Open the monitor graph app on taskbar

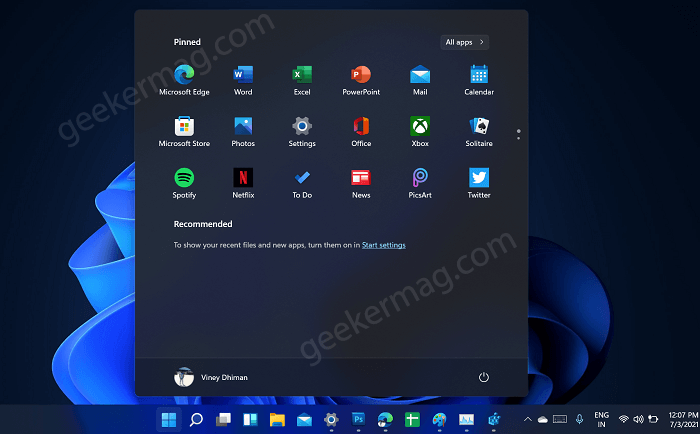click(466, 420)
